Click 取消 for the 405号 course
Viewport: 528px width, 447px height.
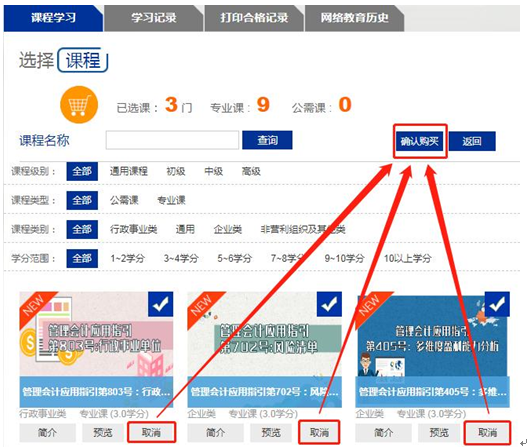(x=488, y=433)
